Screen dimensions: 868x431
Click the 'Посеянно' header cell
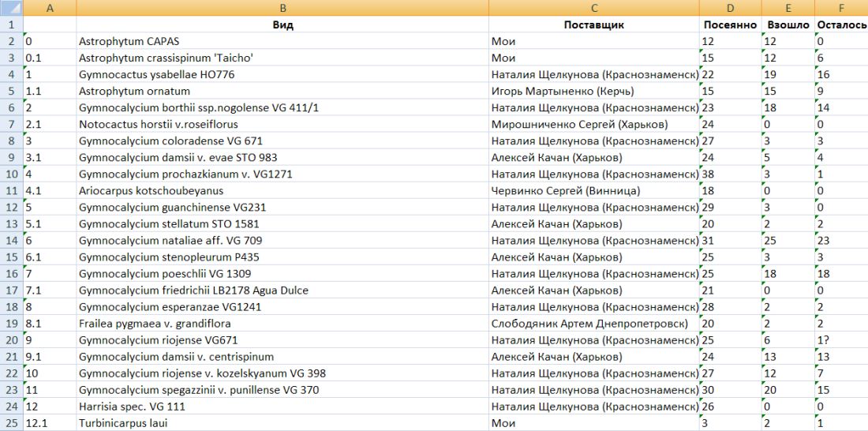pos(730,24)
